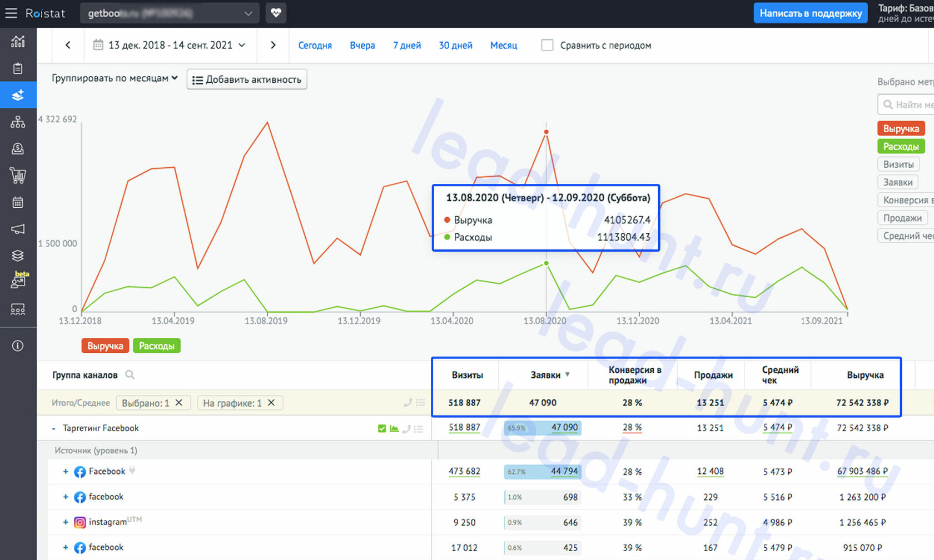Click the heart pulse icon in top bar
The image size is (934, 560).
pyautogui.click(x=276, y=13)
